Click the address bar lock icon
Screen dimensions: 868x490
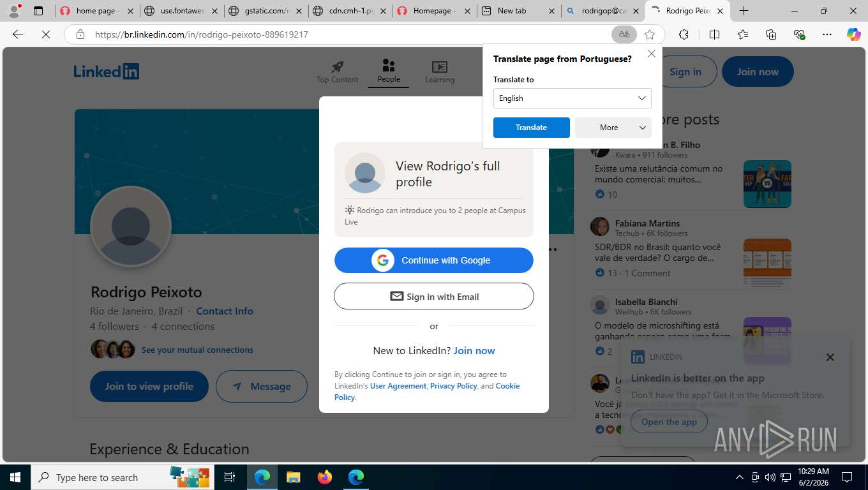point(80,34)
